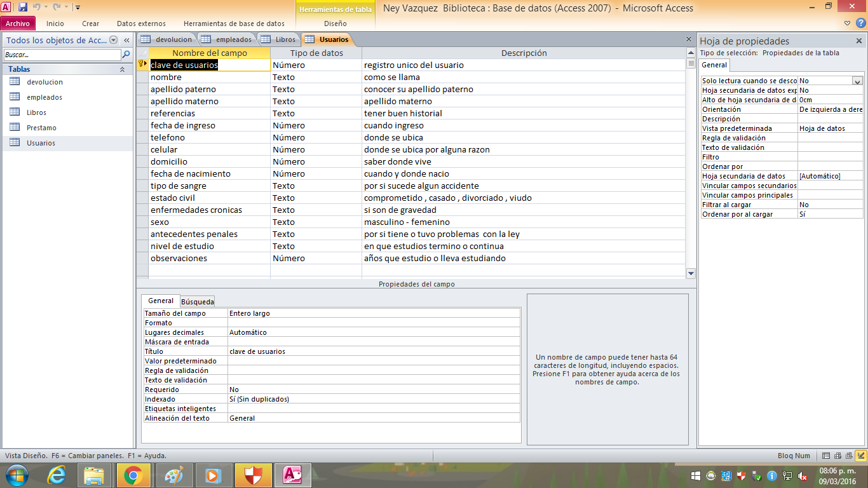The width and height of the screenshot is (868, 488).
Task: Collapse the Tablas group in navigation pane
Action: (122, 69)
